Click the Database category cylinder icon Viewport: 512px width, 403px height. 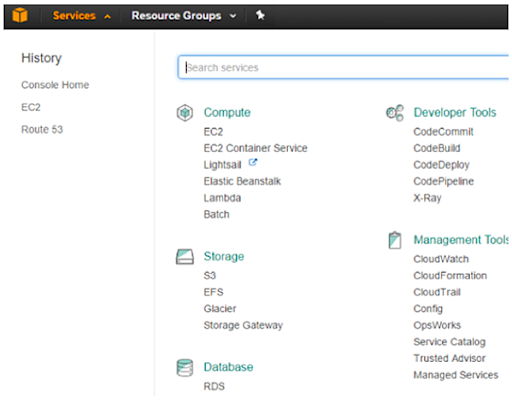point(185,368)
